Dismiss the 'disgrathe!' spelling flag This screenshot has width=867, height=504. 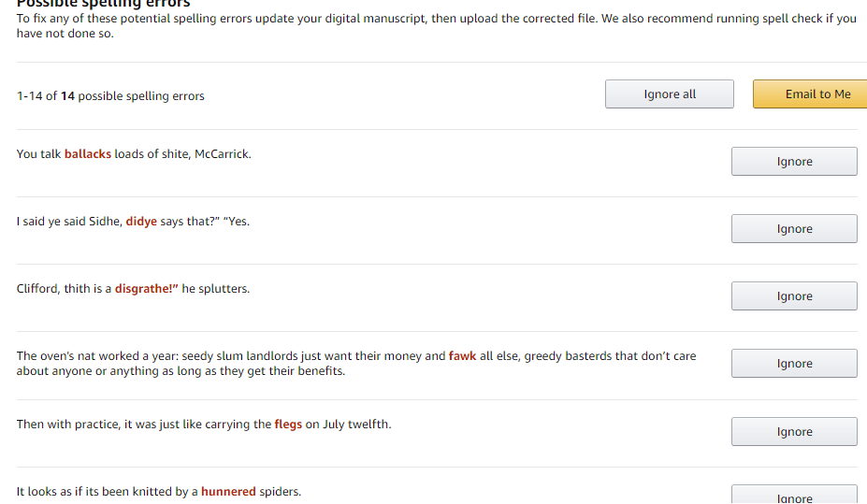[x=794, y=296]
